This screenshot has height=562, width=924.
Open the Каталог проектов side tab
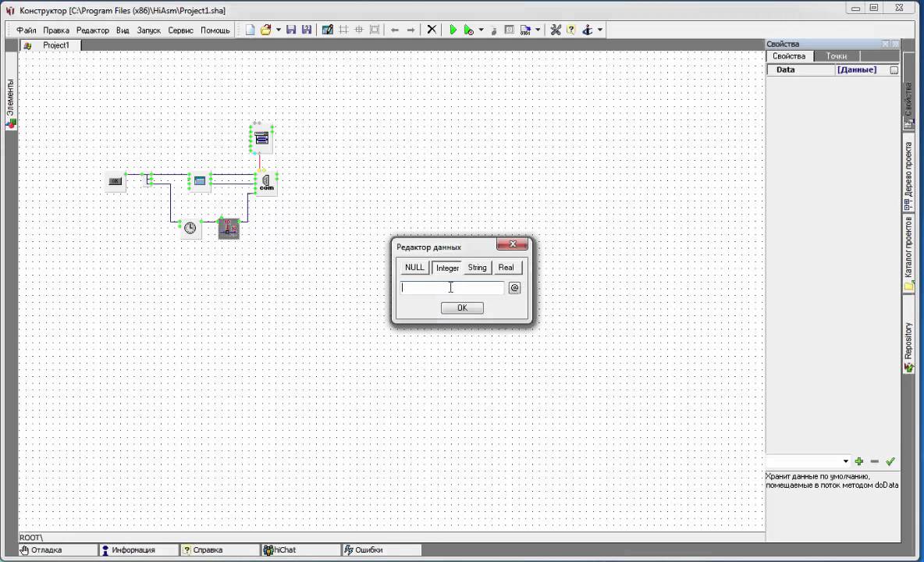point(908,254)
